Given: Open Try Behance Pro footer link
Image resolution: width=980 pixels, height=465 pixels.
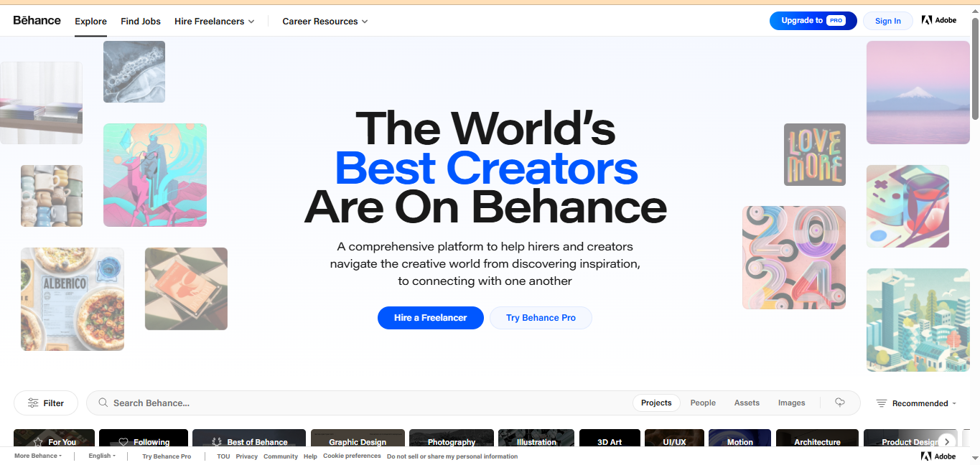Looking at the screenshot, I should [167, 456].
